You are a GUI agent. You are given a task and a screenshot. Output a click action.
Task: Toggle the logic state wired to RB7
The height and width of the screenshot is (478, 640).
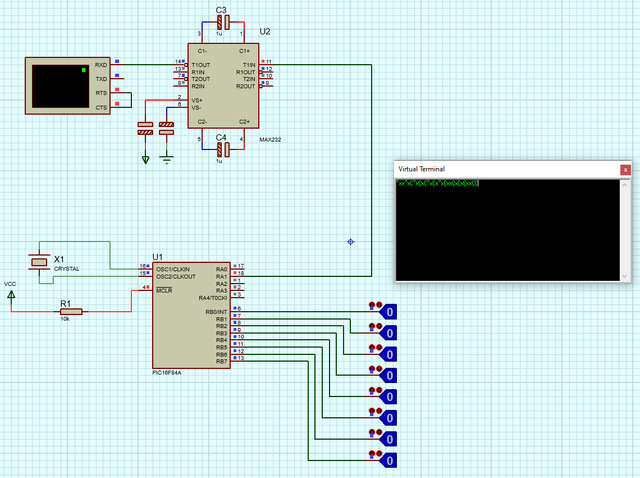[x=389, y=460]
